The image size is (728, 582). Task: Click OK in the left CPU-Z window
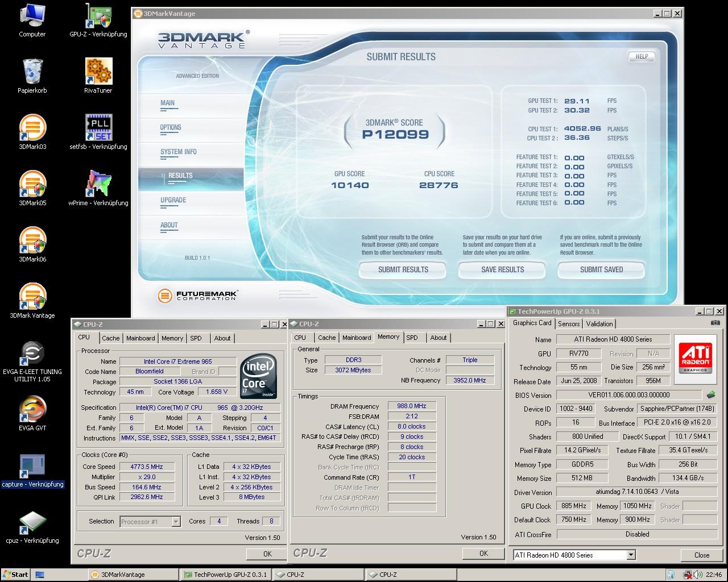click(267, 554)
